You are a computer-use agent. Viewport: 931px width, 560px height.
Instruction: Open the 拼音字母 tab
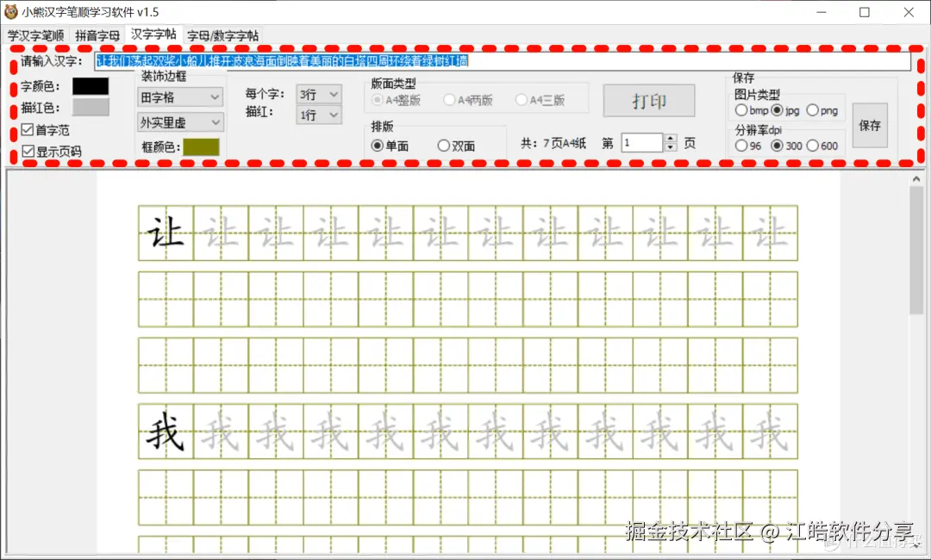(97, 35)
